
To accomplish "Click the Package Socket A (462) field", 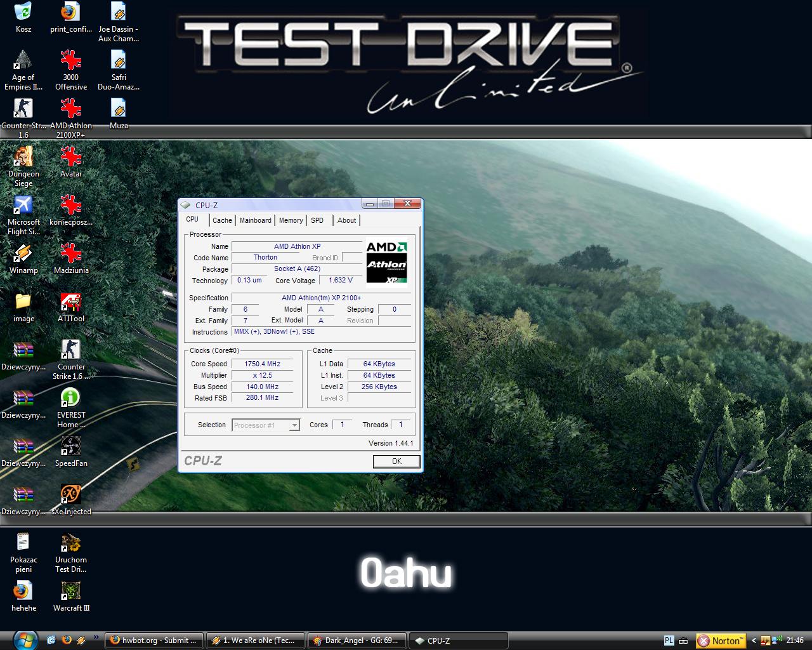I will 297,269.
